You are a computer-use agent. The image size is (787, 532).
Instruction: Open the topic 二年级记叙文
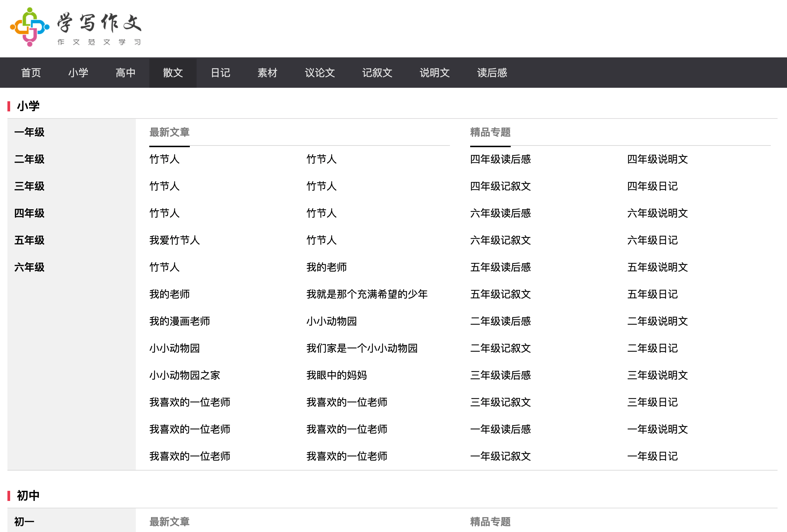click(x=501, y=349)
